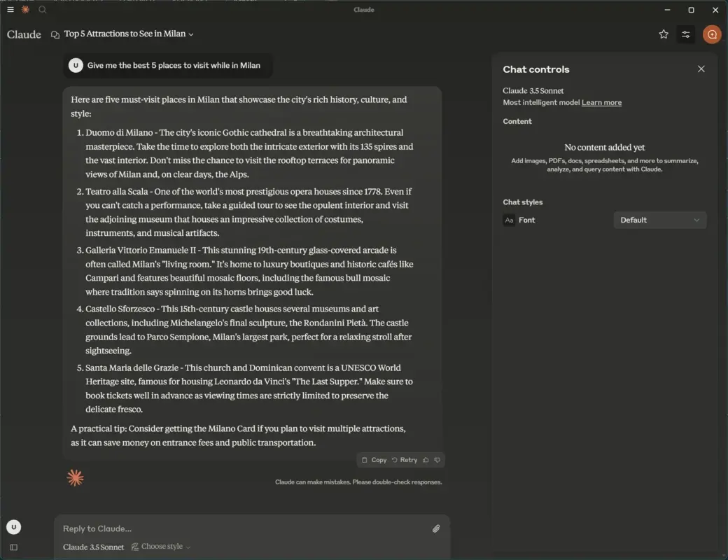Give the response a thumbs up
728x560 pixels.
point(426,460)
